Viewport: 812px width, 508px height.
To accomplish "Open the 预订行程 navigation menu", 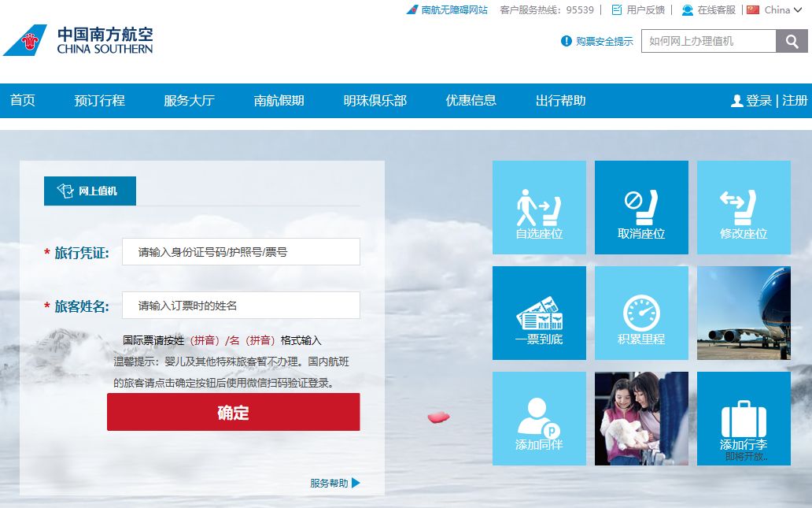I will [x=100, y=101].
